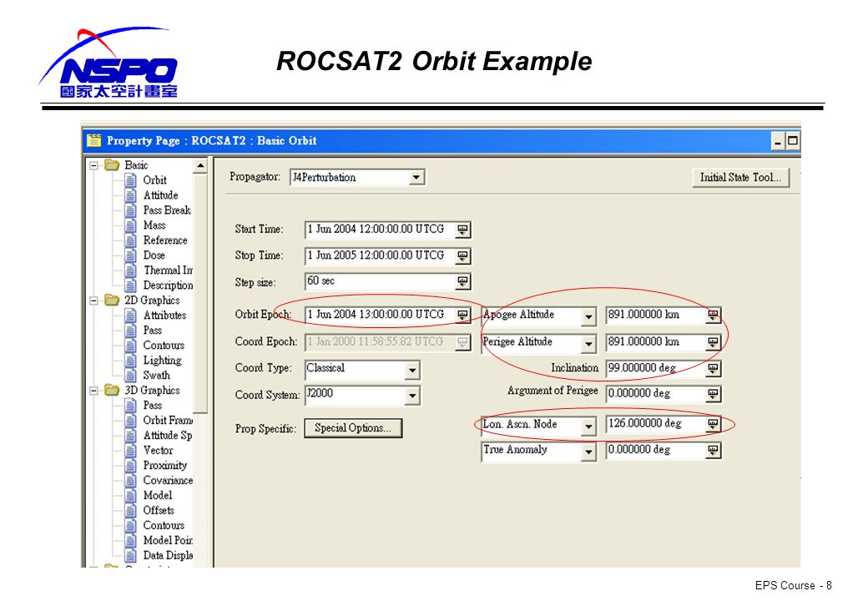This screenshot has height=601, width=868.
Task: Click the tree panel scroll-up arrow
Action: click(x=200, y=165)
